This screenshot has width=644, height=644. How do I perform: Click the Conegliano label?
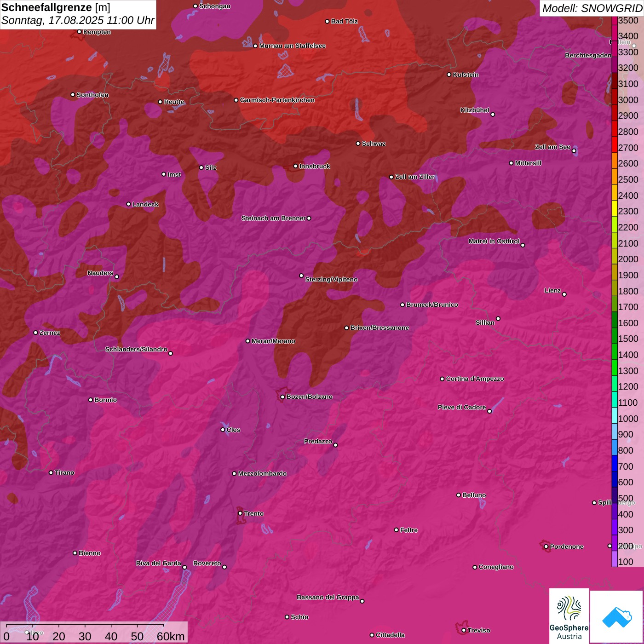(496, 567)
